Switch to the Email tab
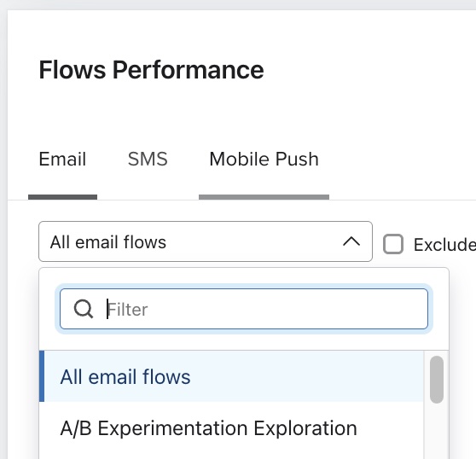This screenshot has height=459, width=476. tap(62, 159)
